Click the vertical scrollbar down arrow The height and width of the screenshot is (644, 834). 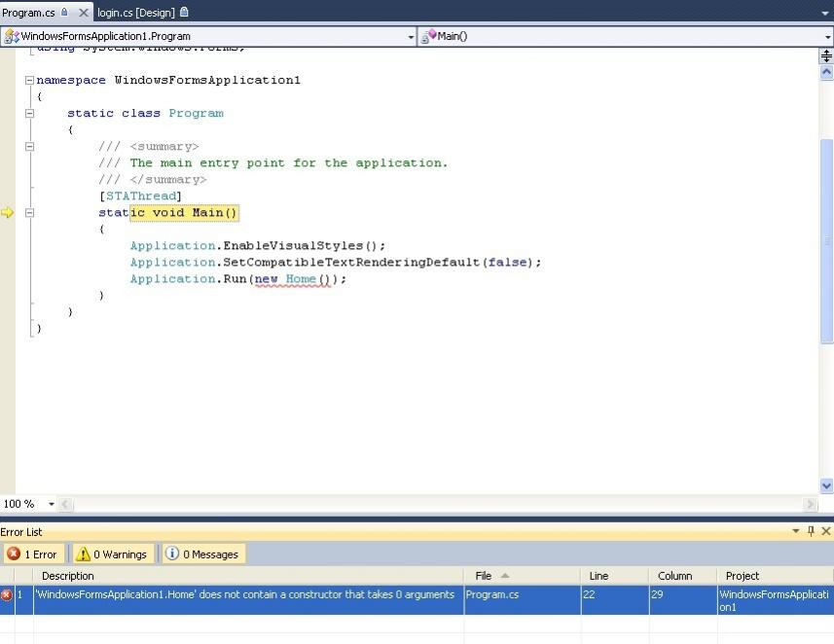tap(826, 485)
